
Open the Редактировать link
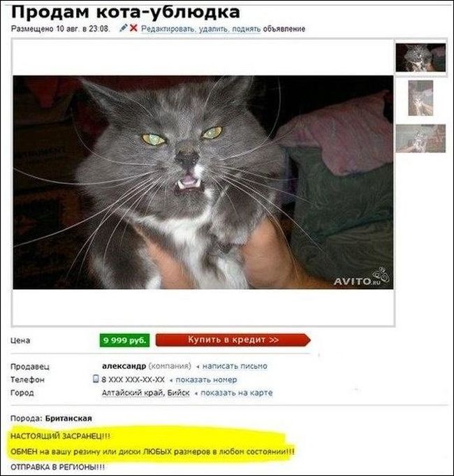[x=168, y=29]
